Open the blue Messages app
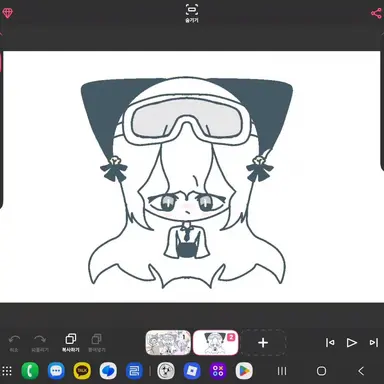This screenshot has height=384, width=384. point(56,371)
